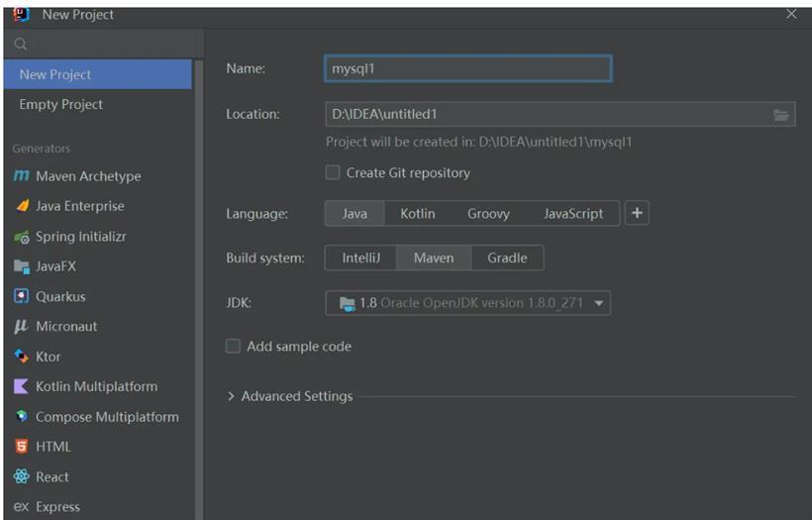
Task: Click the Java Enterprise generator icon
Action: pyautogui.click(x=22, y=206)
